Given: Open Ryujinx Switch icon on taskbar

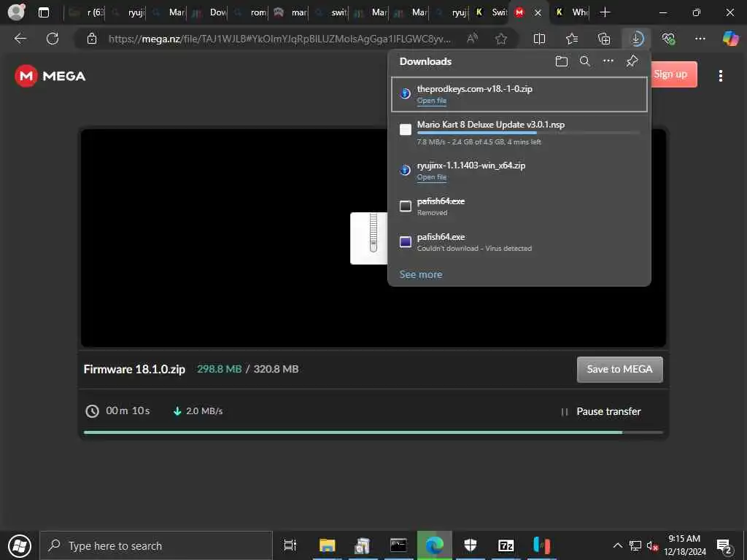Looking at the screenshot, I should pyautogui.click(x=542, y=545).
